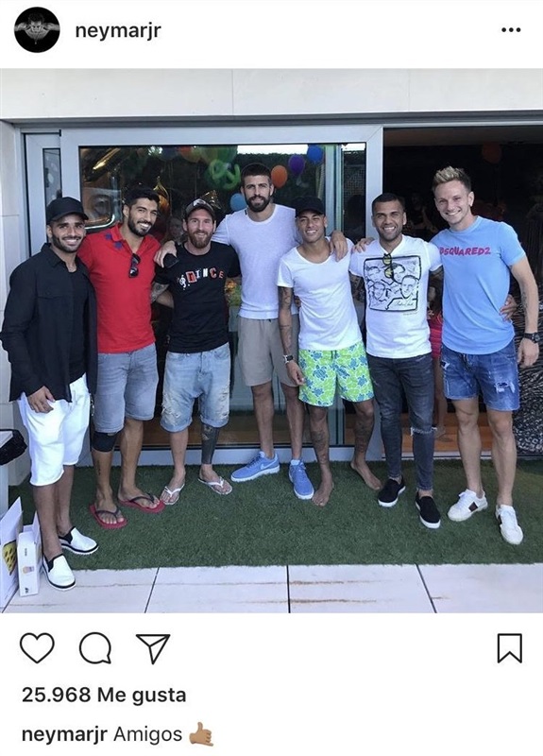Image resolution: width=543 pixels, height=756 pixels.
Task: Select the neymarjr username in the caption
Action: [64, 735]
